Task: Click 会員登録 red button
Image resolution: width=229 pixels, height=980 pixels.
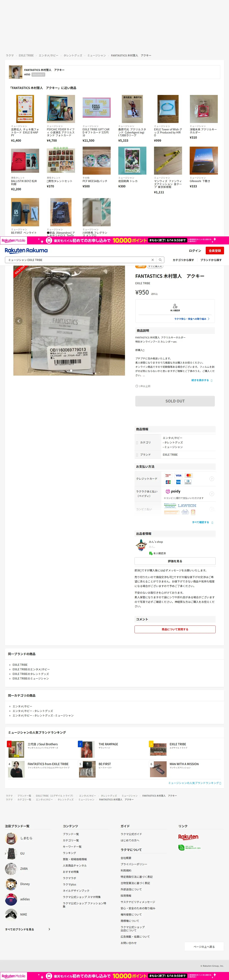Action: [214, 251]
